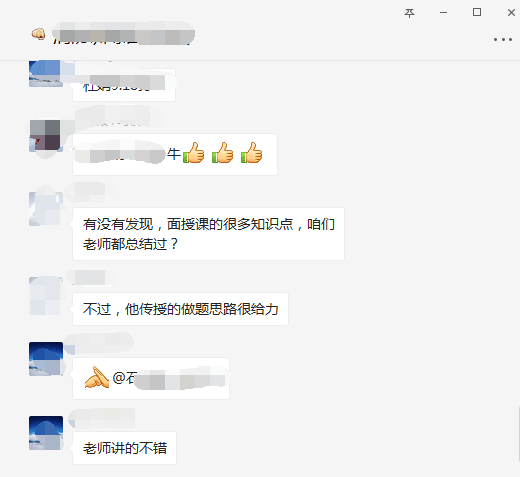Click the third thumbs-up emoji in message
The height and width of the screenshot is (477, 520).
tap(252, 153)
